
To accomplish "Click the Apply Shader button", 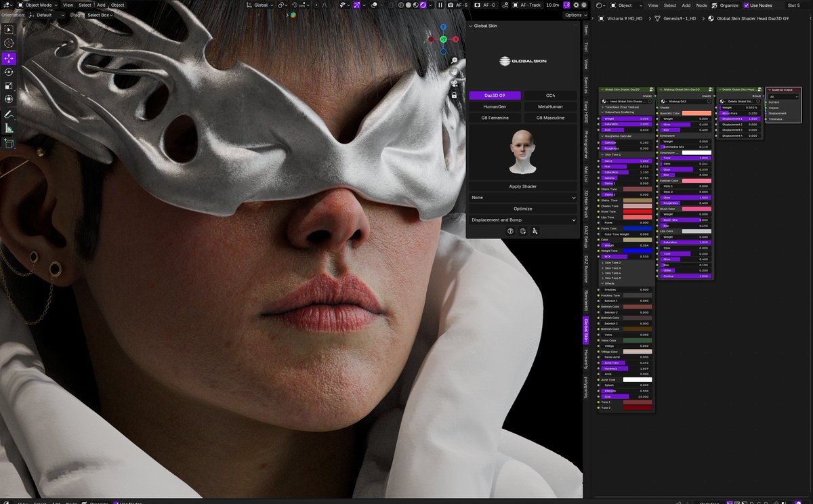I will (523, 186).
